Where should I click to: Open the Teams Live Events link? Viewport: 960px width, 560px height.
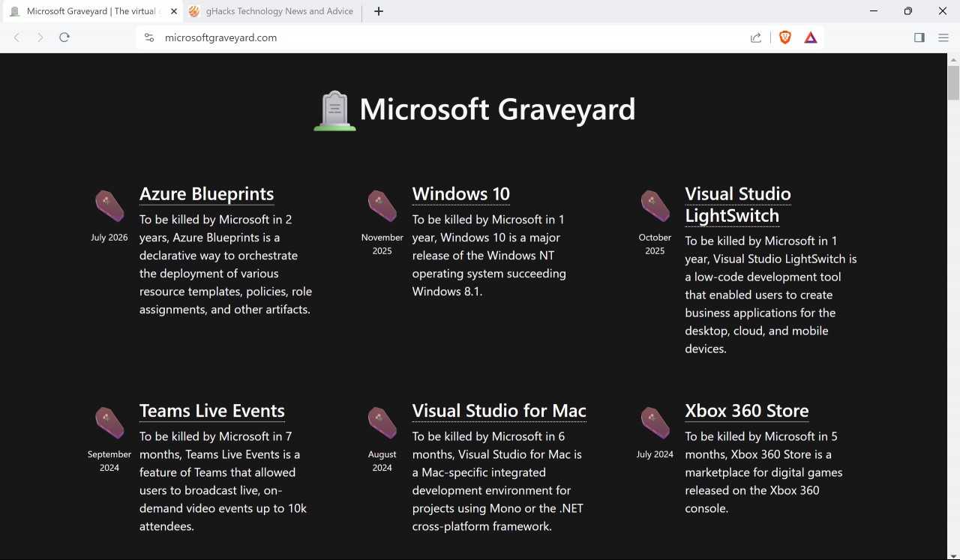(x=212, y=411)
